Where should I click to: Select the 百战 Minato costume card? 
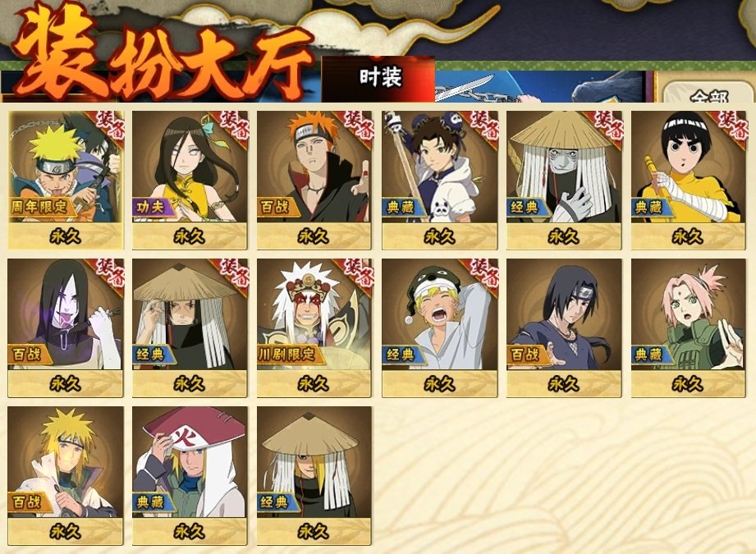point(66,476)
